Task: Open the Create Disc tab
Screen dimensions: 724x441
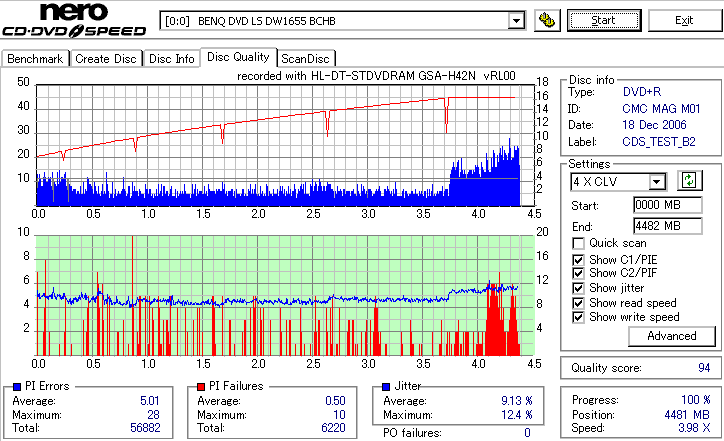Action: coord(106,59)
